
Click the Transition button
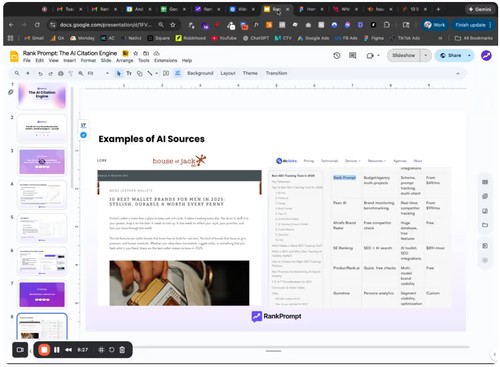coord(276,73)
